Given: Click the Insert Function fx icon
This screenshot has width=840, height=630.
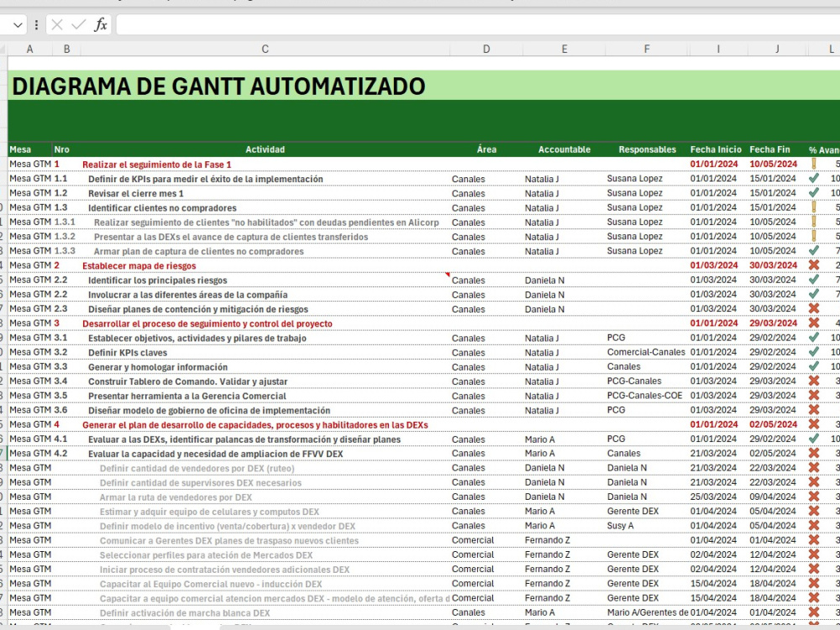Looking at the screenshot, I should pyautogui.click(x=101, y=24).
